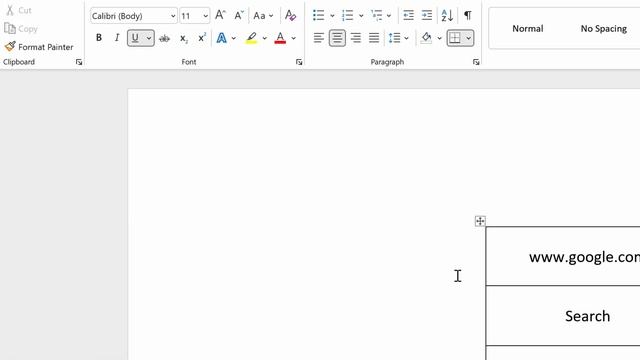
Task: Open numbering library dropdown arrow
Action: pos(361,16)
